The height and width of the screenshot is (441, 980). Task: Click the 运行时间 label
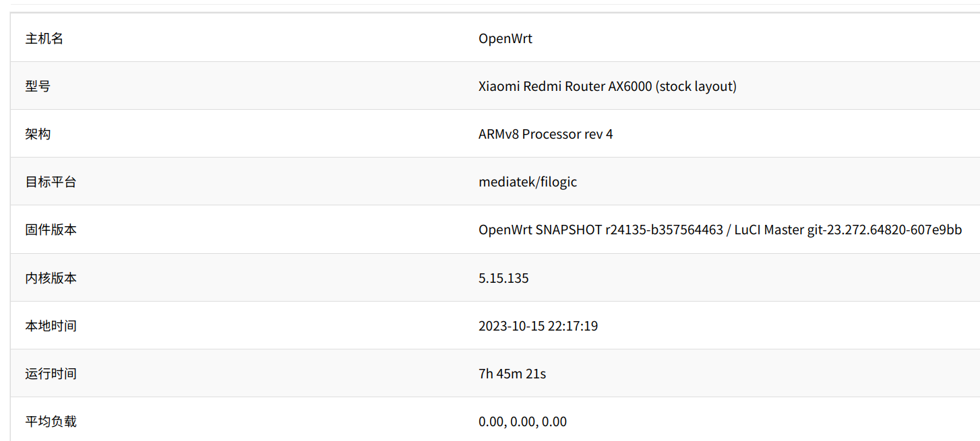[51, 374]
